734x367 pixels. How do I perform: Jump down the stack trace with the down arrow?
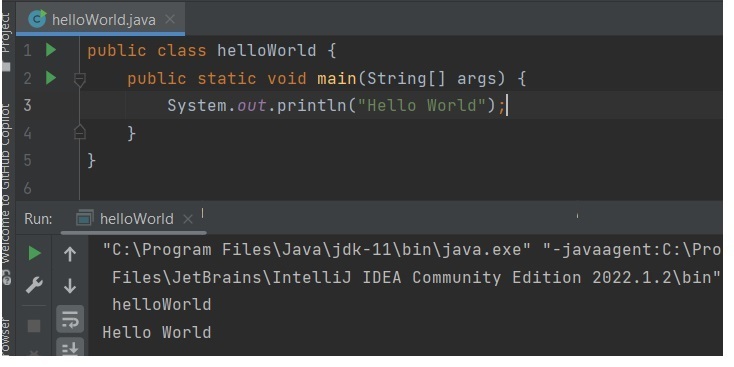tap(70, 285)
